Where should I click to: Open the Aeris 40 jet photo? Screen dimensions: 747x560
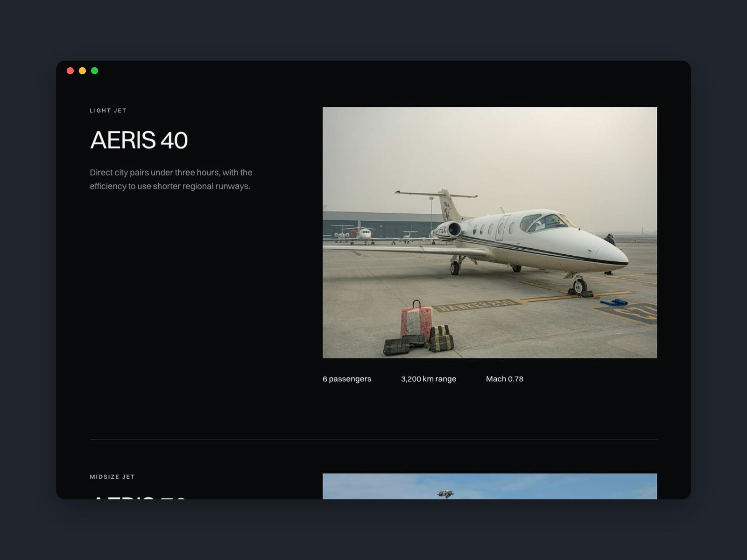coord(490,233)
